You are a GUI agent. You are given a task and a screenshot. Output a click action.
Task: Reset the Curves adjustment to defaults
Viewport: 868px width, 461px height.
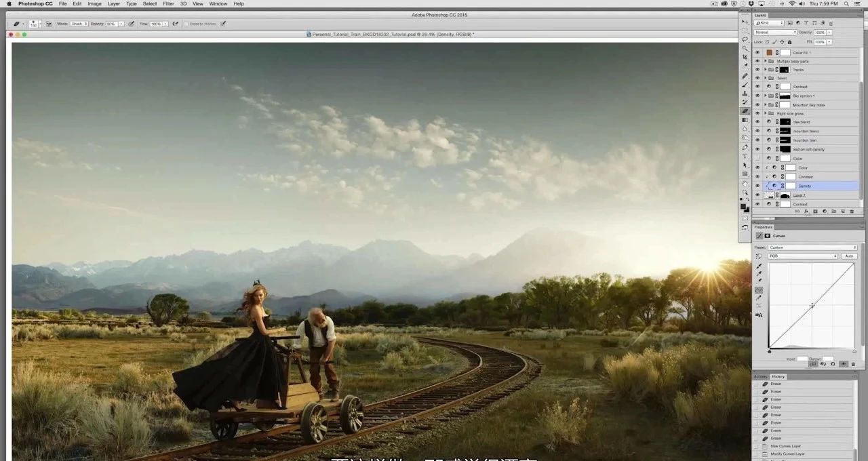click(x=833, y=364)
